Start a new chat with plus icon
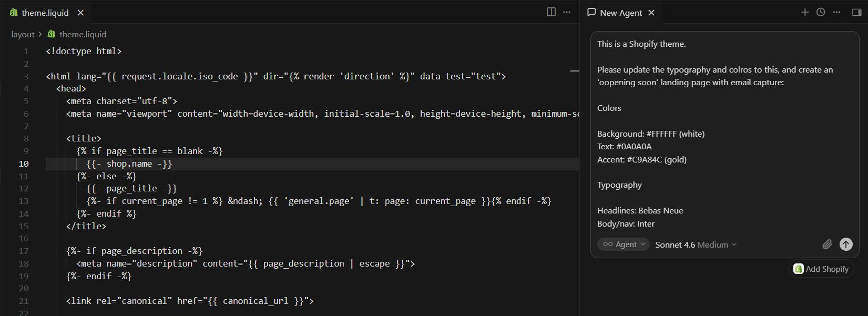This screenshot has height=316, width=868. (805, 12)
